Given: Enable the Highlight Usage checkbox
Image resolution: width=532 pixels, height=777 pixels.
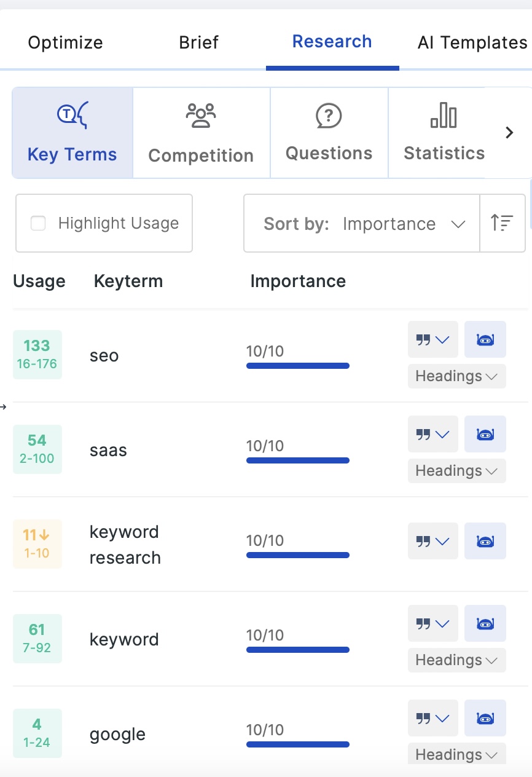Looking at the screenshot, I should click(x=38, y=223).
